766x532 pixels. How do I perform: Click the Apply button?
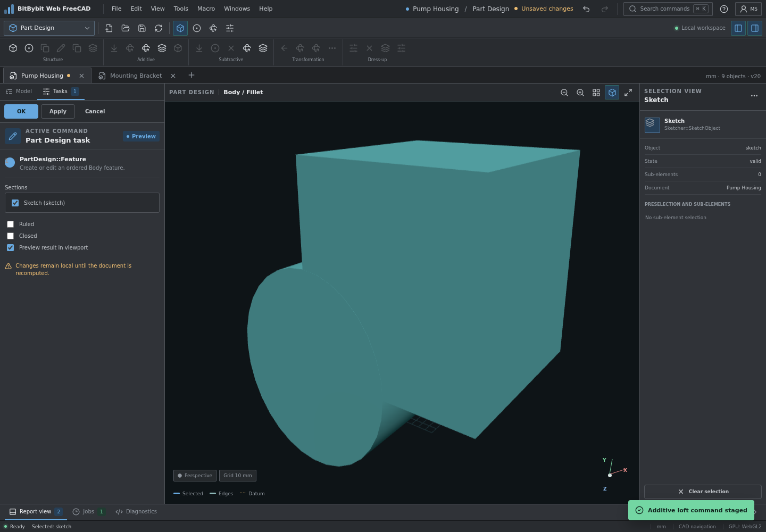pyautogui.click(x=58, y=112)
